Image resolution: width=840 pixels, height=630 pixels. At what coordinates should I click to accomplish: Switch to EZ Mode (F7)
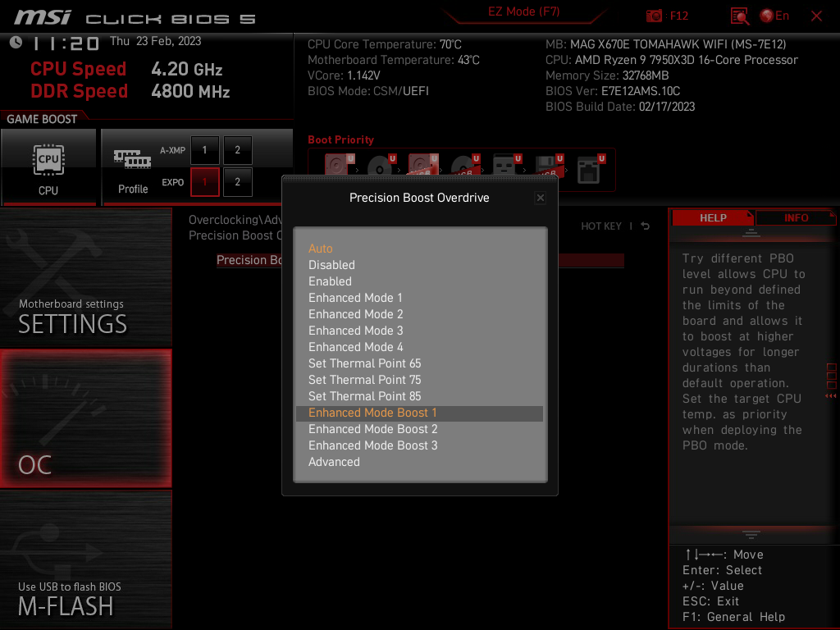pos(524,11)
